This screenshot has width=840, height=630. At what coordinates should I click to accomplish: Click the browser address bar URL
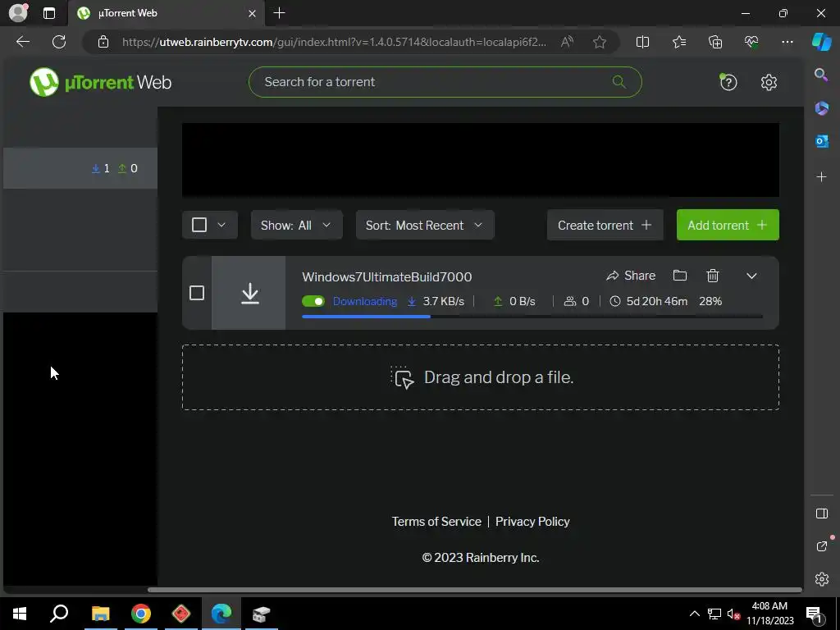coord(335,42)
